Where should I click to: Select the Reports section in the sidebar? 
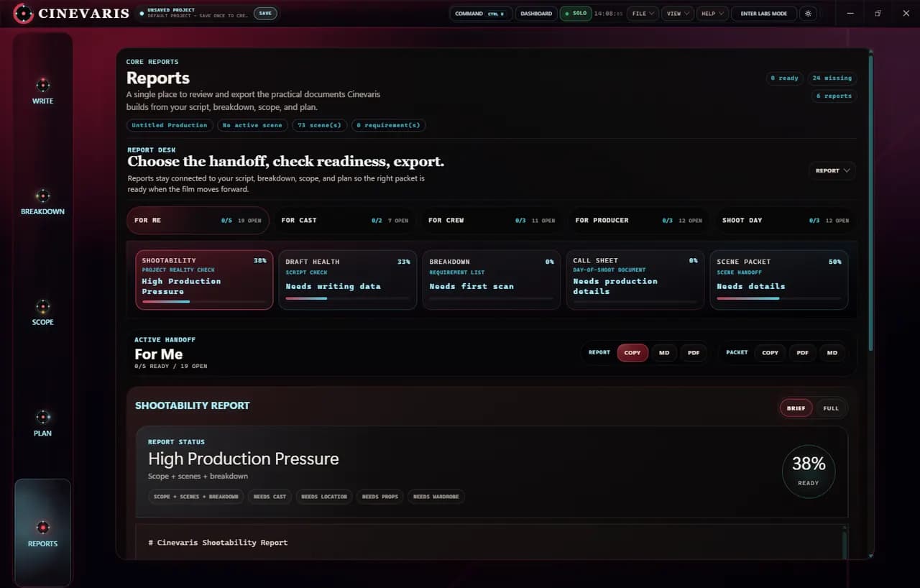coord(42,533)
